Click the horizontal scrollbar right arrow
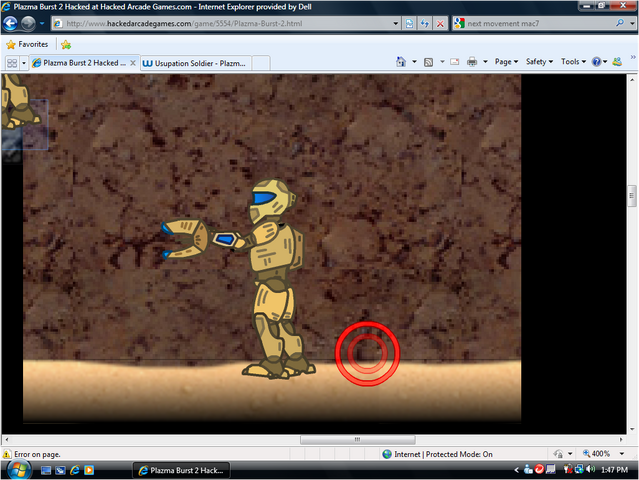 click(x=621, y=440)
